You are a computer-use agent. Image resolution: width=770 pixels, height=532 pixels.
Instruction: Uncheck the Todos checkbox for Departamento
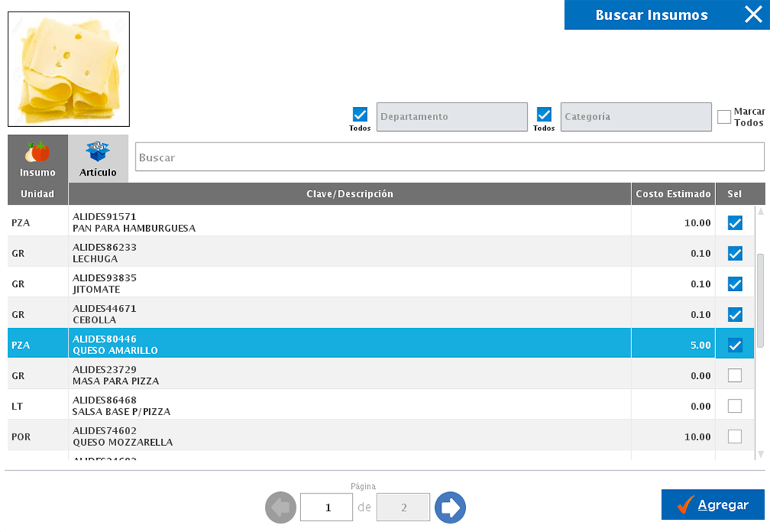(360, 115)
